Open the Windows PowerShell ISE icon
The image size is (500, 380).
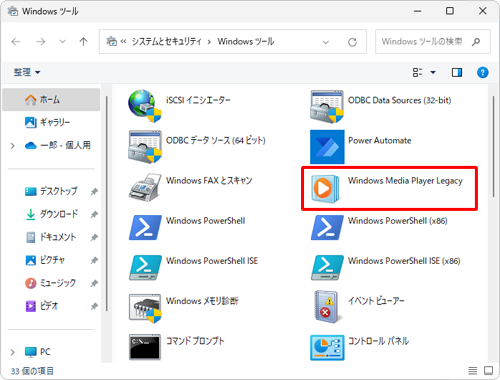pyautogui.click(x=145, y=267)
